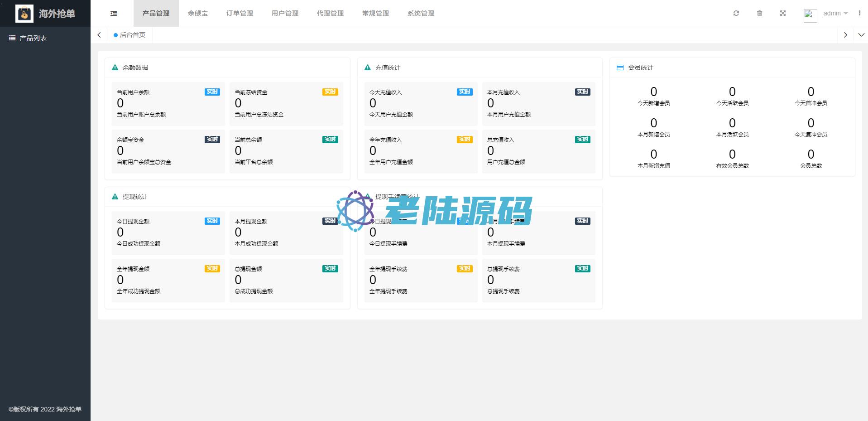Open the 产品管理 menu

pos(156,14)
